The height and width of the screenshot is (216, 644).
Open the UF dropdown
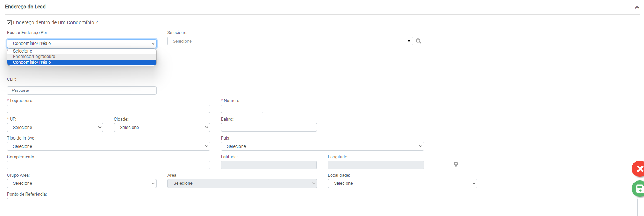55,128
